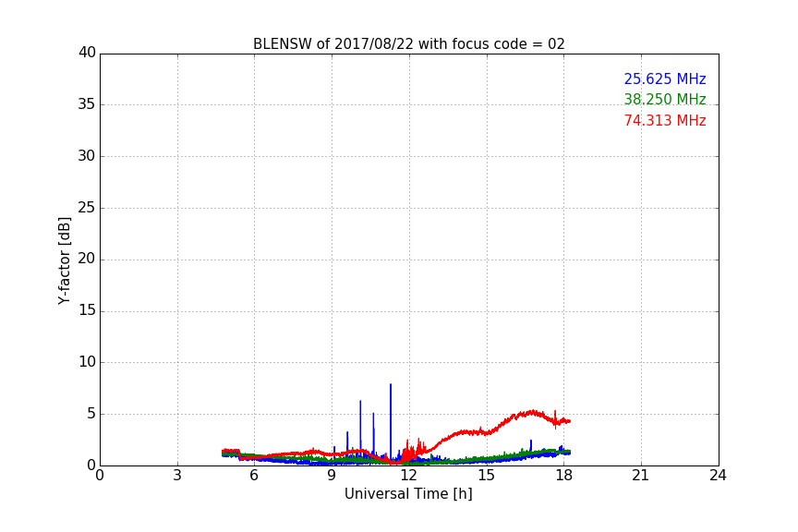Click y-axis tick label '40'
Image resolution: width=798 pixels, height=532 pixels.
coord(87,53)
